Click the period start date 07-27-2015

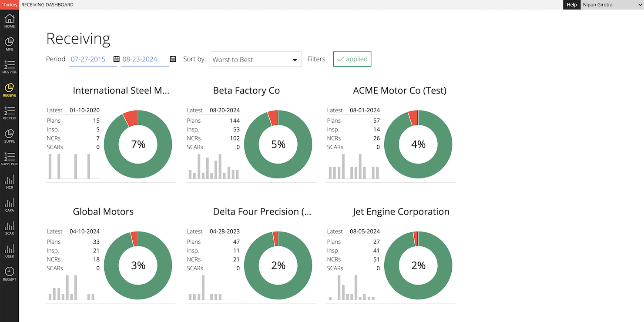[x=88, y=59]
